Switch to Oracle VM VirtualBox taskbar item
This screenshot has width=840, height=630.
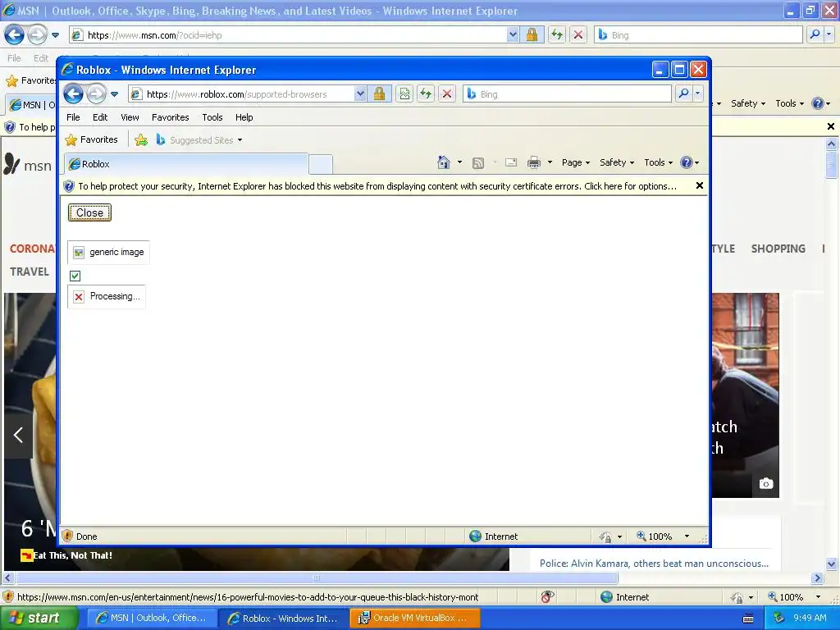click(x=414, y=619)
